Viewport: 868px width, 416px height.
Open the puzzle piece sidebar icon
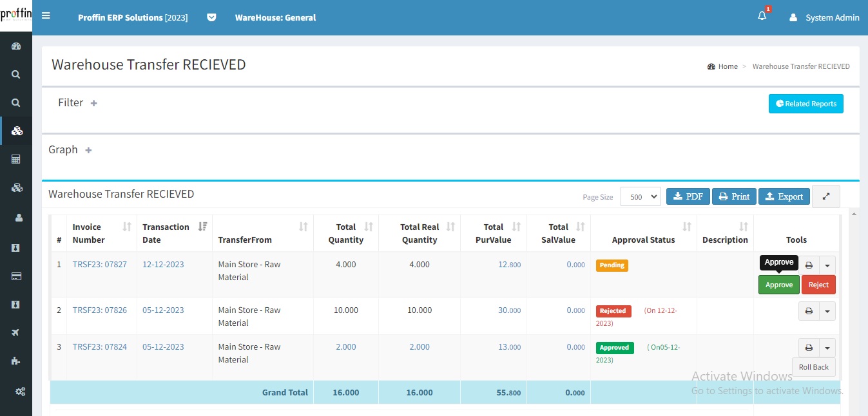point(16,361)
